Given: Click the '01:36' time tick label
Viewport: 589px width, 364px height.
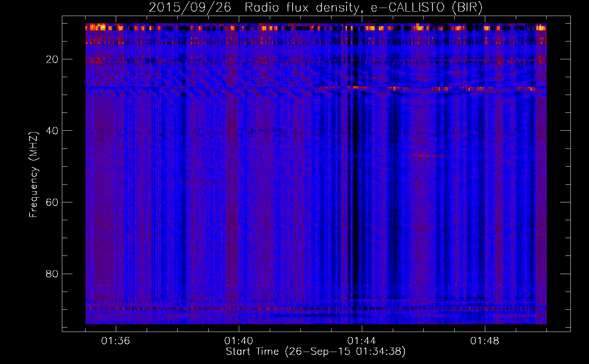Looking at the screenshot, I should pyautogui.click(x=115, y=341).
